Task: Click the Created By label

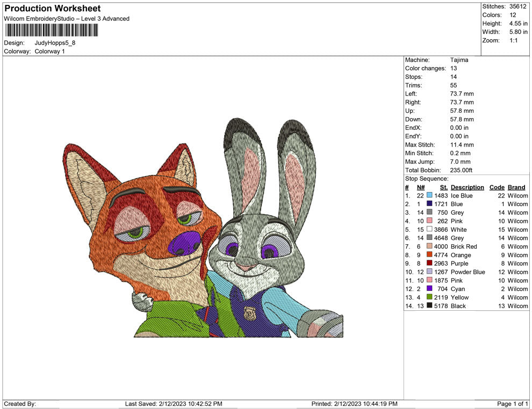Action: point(20,404)
